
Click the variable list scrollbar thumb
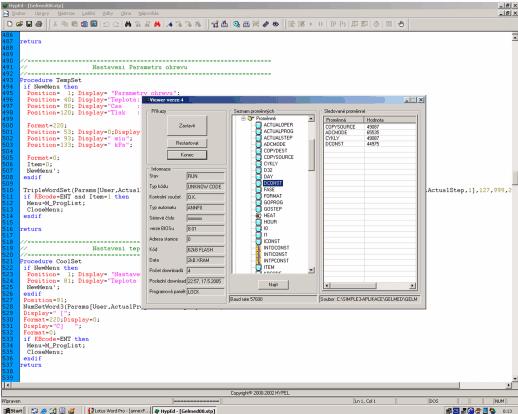311,154
